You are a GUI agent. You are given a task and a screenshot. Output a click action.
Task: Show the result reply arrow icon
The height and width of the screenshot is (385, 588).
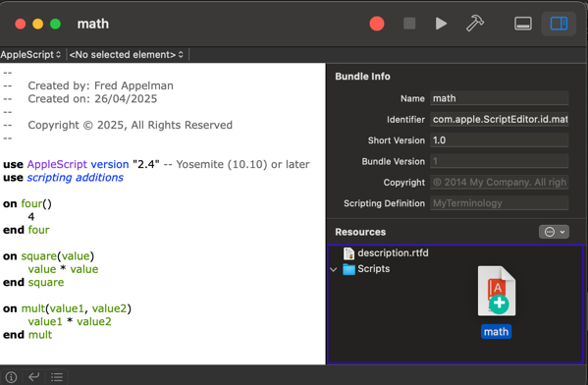click(x=34, y=376)
